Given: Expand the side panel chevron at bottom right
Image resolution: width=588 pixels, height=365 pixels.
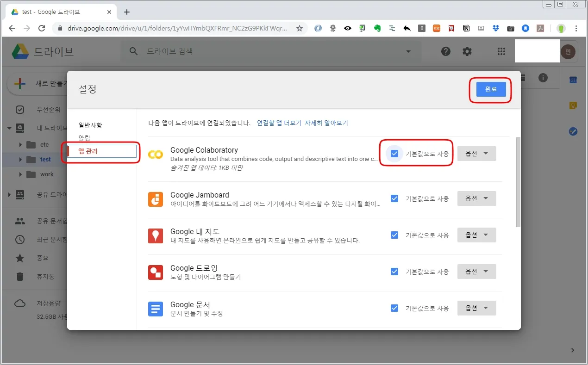Looking at the screenshot, I should click(573, 350).
